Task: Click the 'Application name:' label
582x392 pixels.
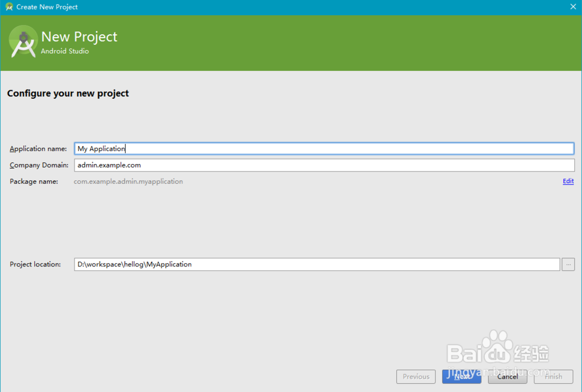Action: pyautogui.click(x=38, y=149)
